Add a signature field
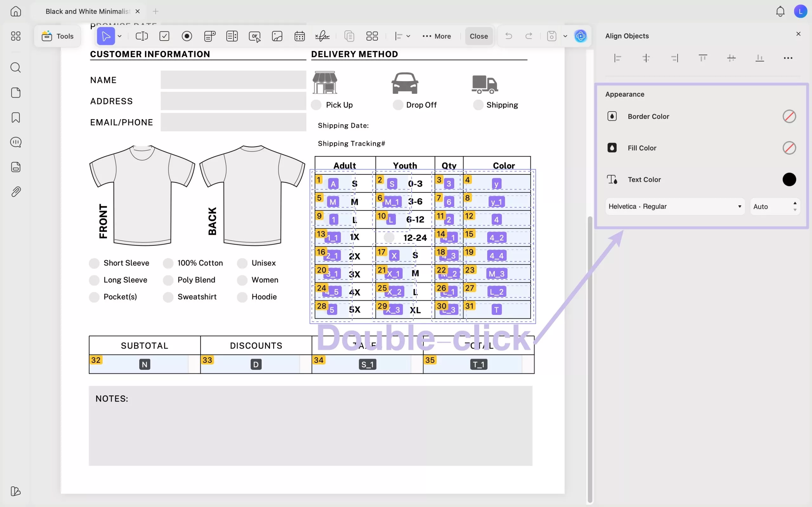812x507 pixels. pos(322,36)
